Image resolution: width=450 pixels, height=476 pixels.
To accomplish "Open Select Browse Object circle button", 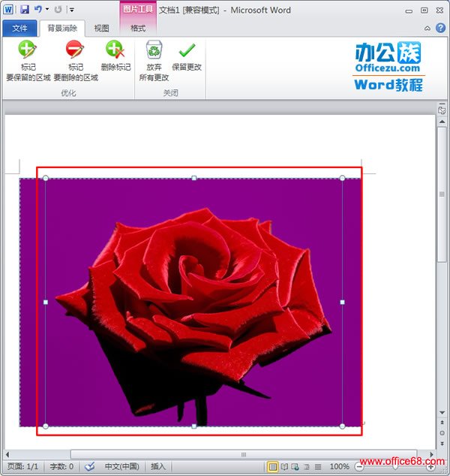I will pyautogui.click(x=442, y=433).
